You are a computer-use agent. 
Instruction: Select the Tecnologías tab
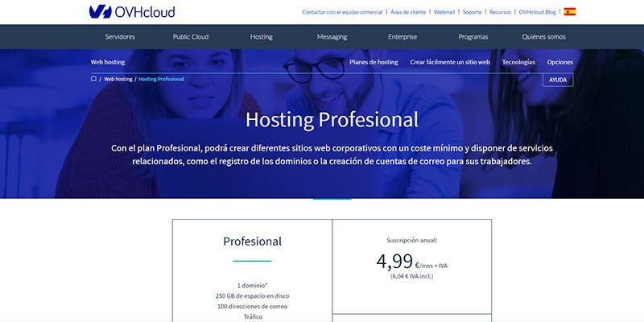click(518, 62)
